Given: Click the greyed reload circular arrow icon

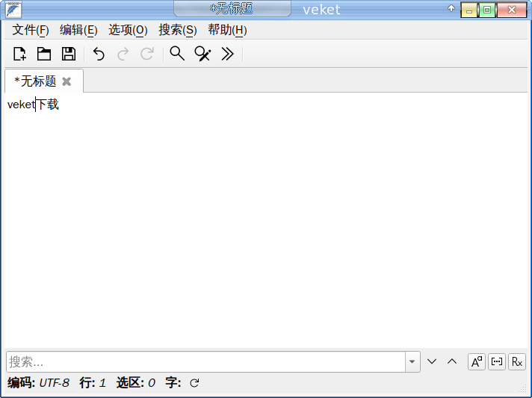Looking at the screenshot, I should click(147, 54).
